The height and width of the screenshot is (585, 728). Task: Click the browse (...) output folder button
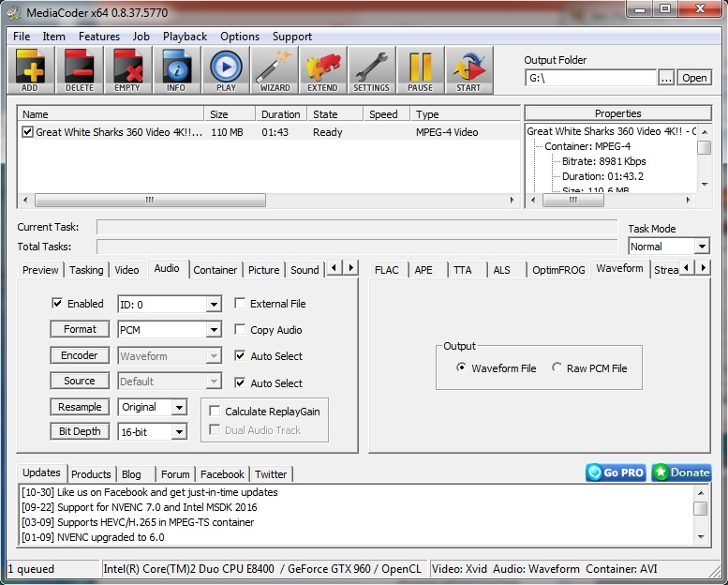666,78
